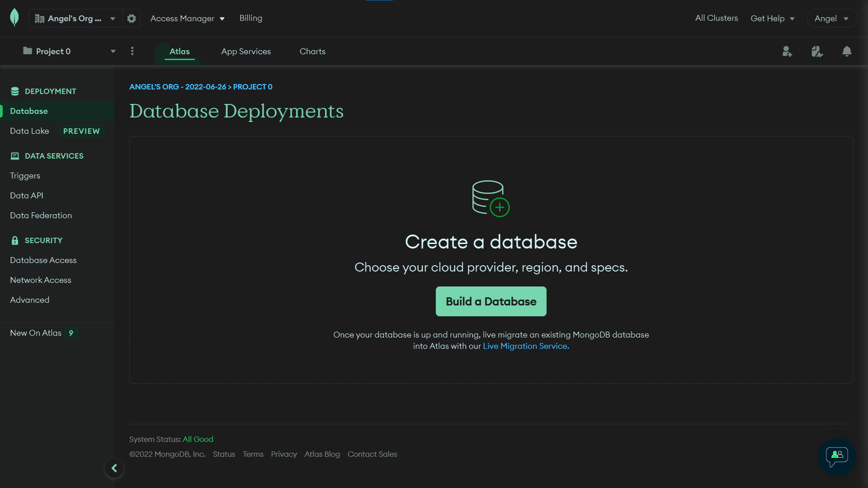868x488 pixels.
Task: Click the Deployment section icon
Action: (x=15, y=91)
